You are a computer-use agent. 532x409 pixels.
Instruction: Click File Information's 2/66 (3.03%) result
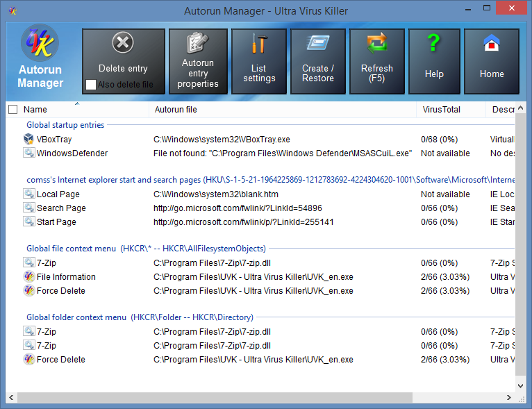pos(445,277)
